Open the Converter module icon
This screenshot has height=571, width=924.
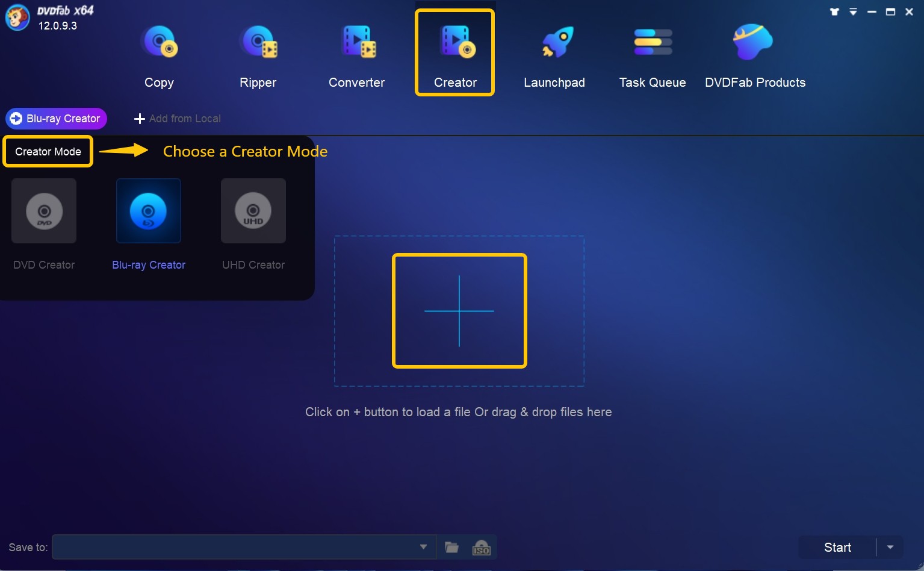(358, 43)
